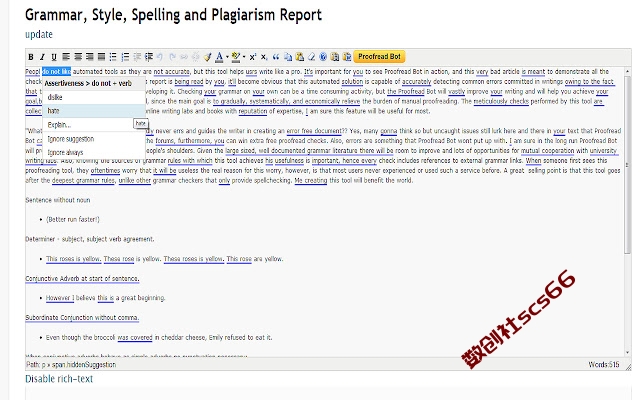Align text center
This screenshot has height=400, width=640.
78,57
